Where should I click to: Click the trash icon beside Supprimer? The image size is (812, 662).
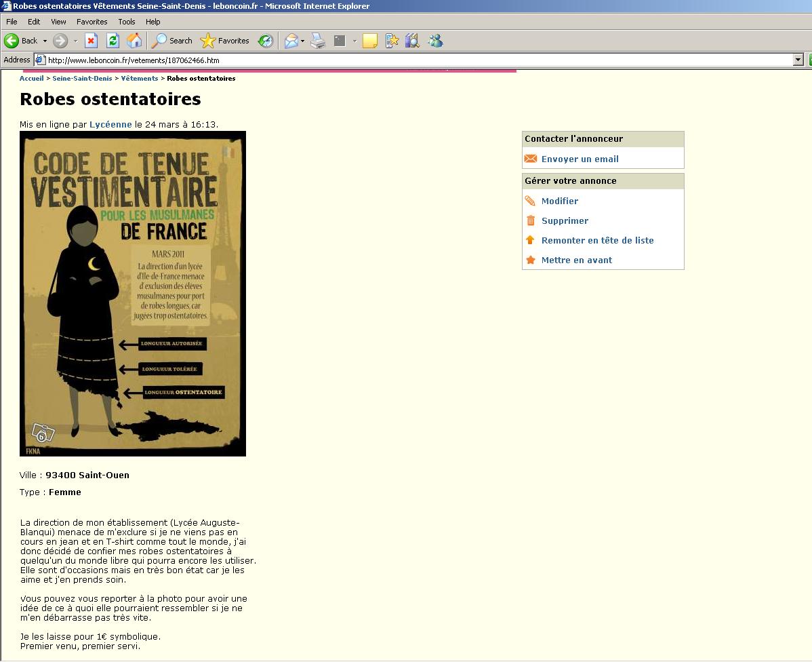point(530,220)
